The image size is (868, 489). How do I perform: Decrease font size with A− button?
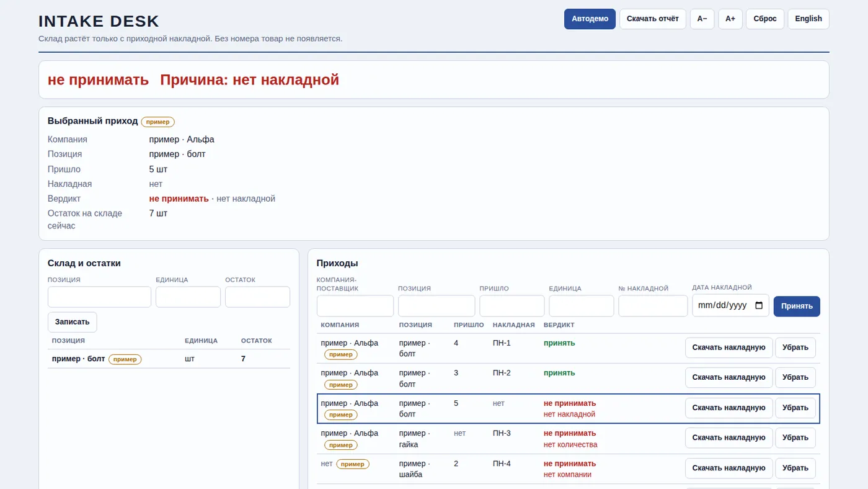pyautogui.click(x=702, y=19)
